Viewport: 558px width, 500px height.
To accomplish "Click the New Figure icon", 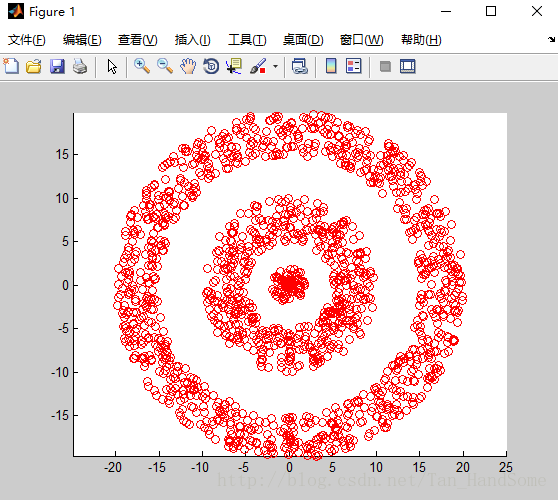I will (11, 66).
